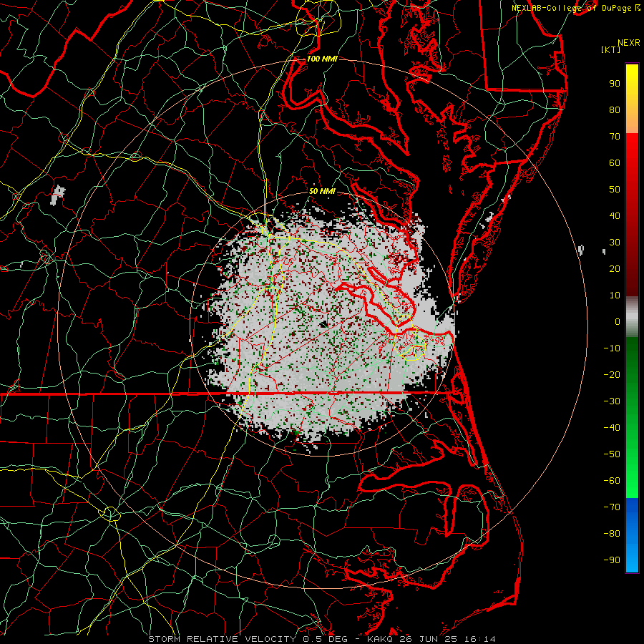Click the -10 value on the color scale
The width and height of the screenshot is (644, 644).
(x=612, y=348)
